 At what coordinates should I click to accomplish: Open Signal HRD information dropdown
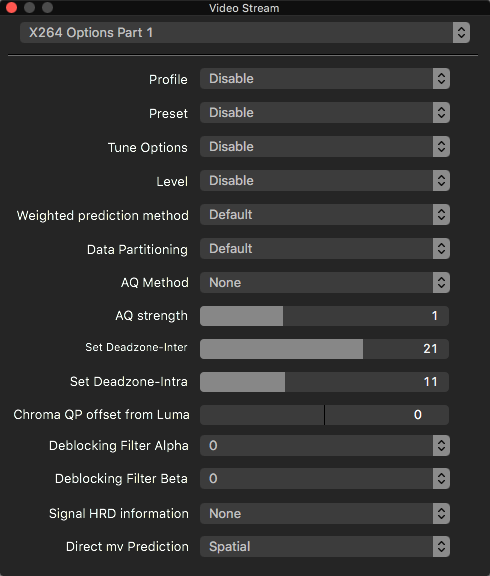point(325,514)
